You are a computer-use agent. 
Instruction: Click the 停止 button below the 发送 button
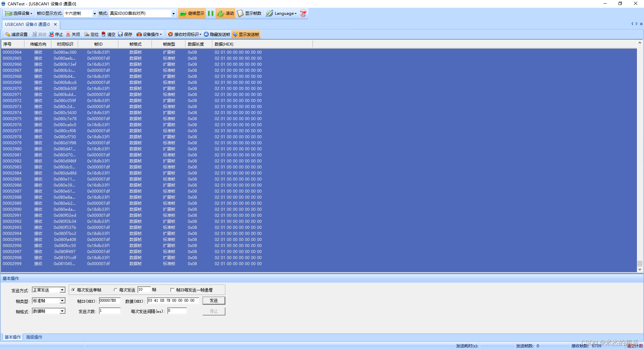click(x=214, y=311)
